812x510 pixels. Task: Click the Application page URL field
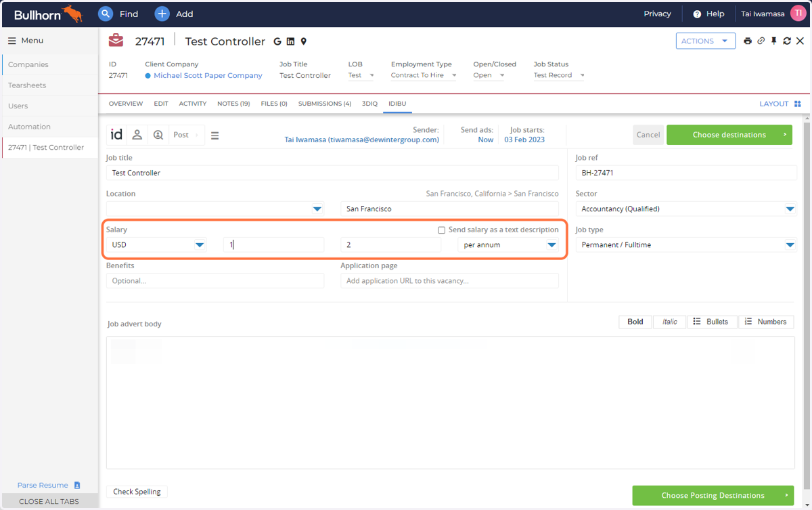coord(449,280)
